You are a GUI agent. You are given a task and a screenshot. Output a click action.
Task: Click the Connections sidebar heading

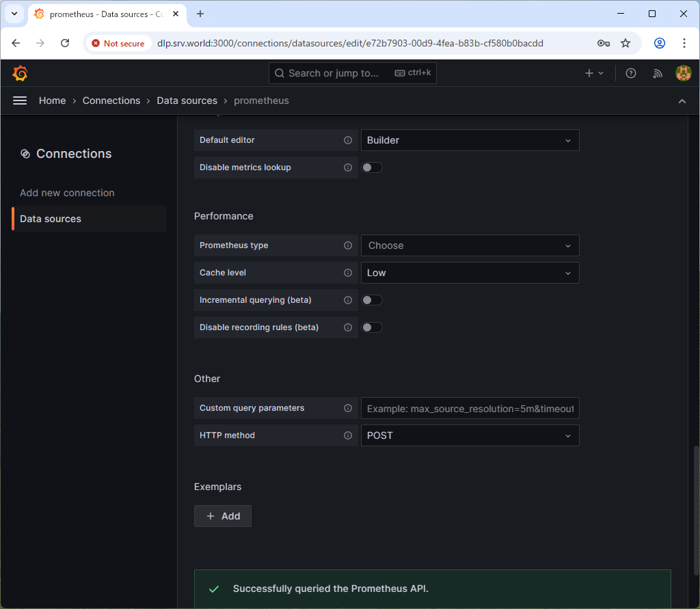click(x=74, y=154)
